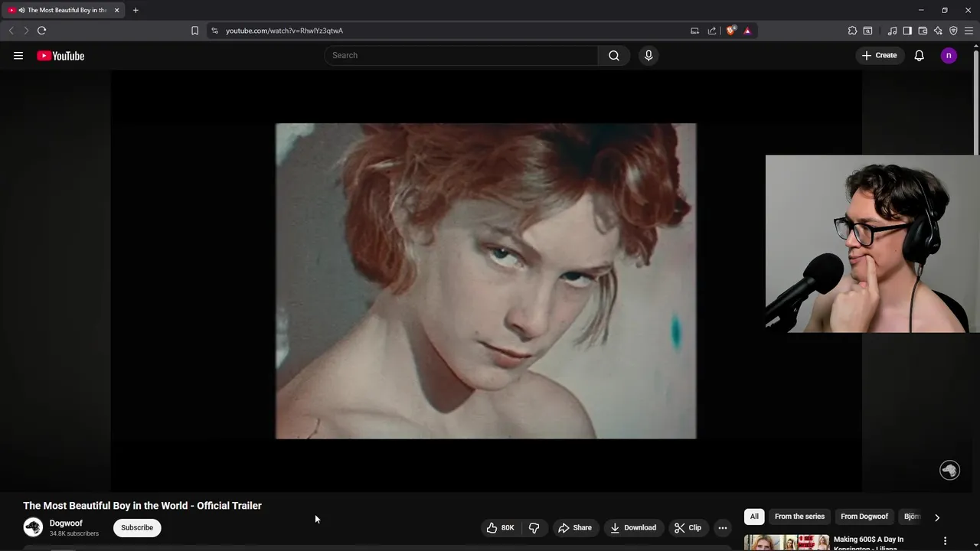Click the Download button
Viewport: 980px width, 551px height.
pos(633,527)
